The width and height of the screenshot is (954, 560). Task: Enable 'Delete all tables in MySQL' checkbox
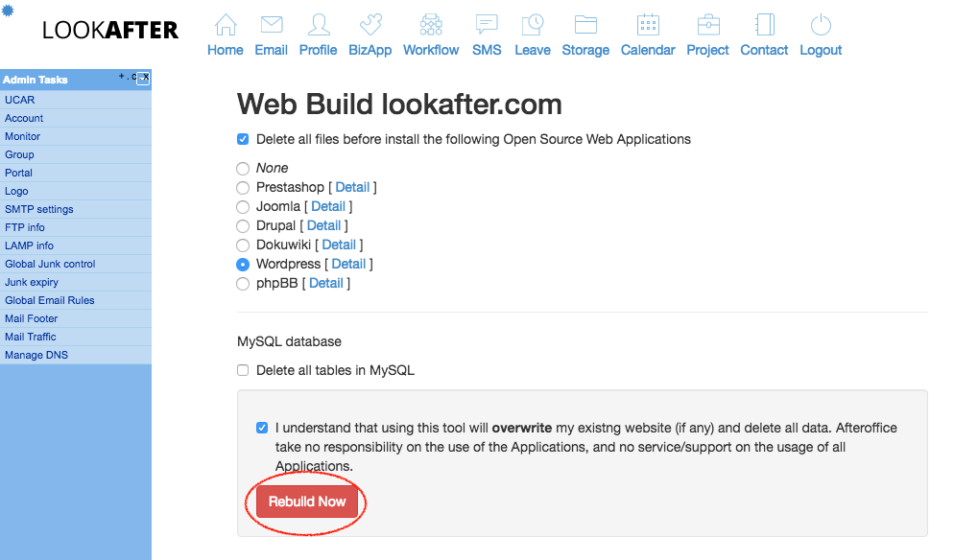243,370
